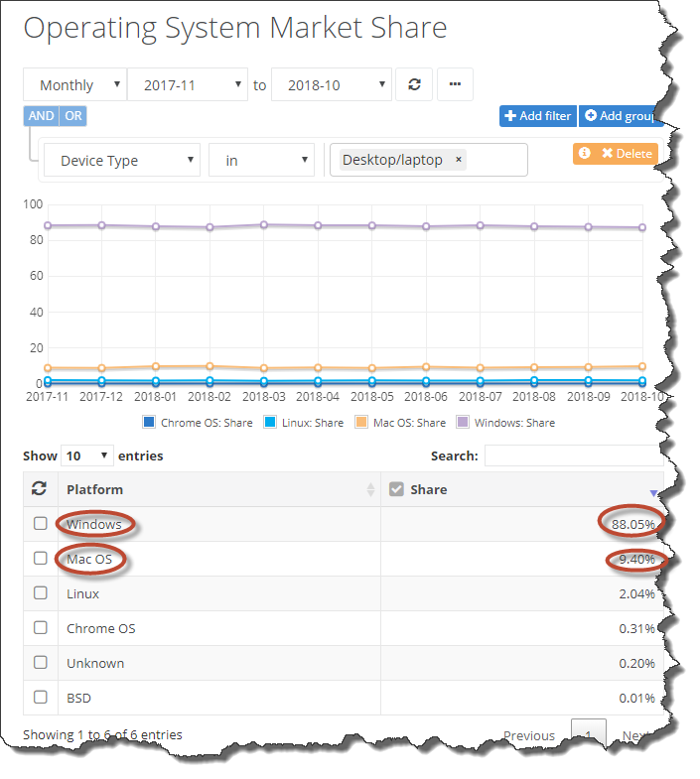Check the Chrome OS row checkbox

[x=41, y=628]
